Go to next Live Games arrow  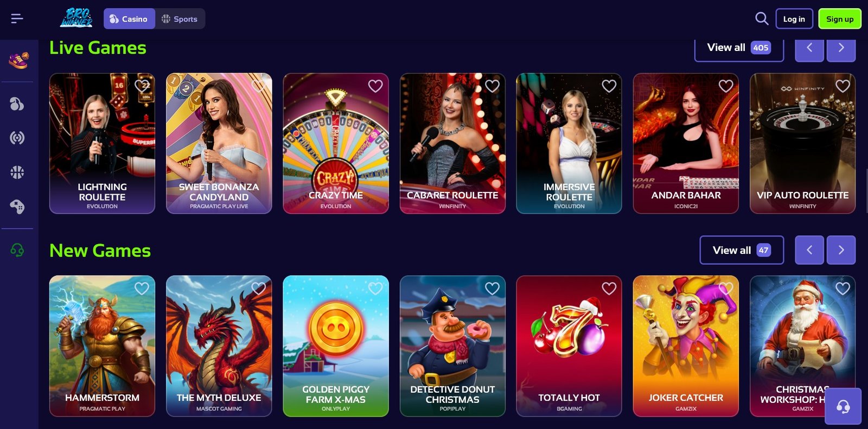(841, 48)
